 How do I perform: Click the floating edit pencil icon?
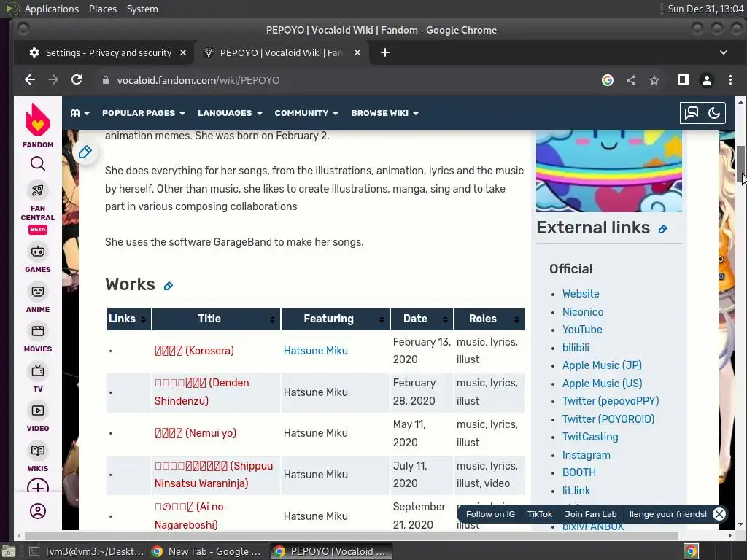pos(85,152)
